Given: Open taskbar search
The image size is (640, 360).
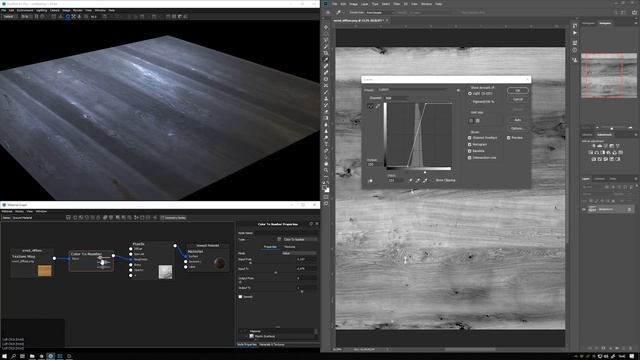Looking at the screenshot, I should [x=13, y=356].
